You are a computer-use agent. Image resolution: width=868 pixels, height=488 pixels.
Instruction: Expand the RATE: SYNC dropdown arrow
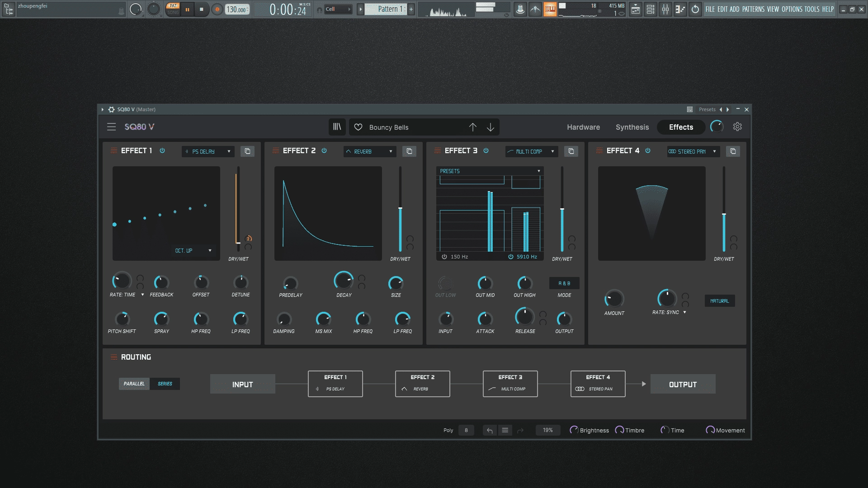(684, 312)
